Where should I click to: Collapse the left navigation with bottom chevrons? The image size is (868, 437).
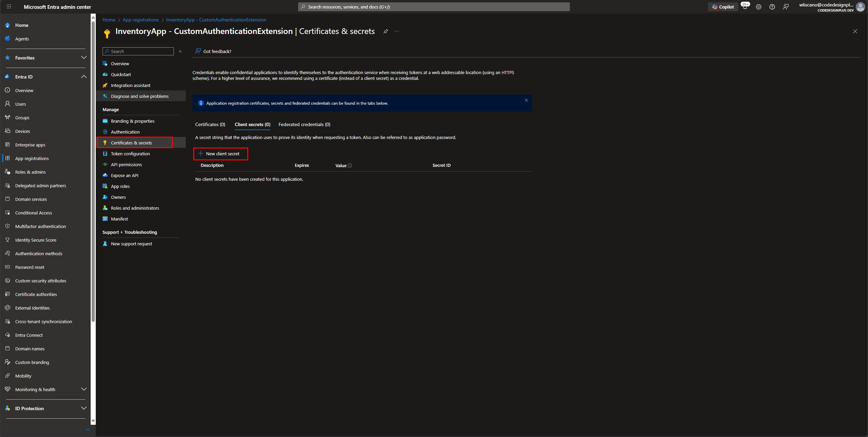88,430
